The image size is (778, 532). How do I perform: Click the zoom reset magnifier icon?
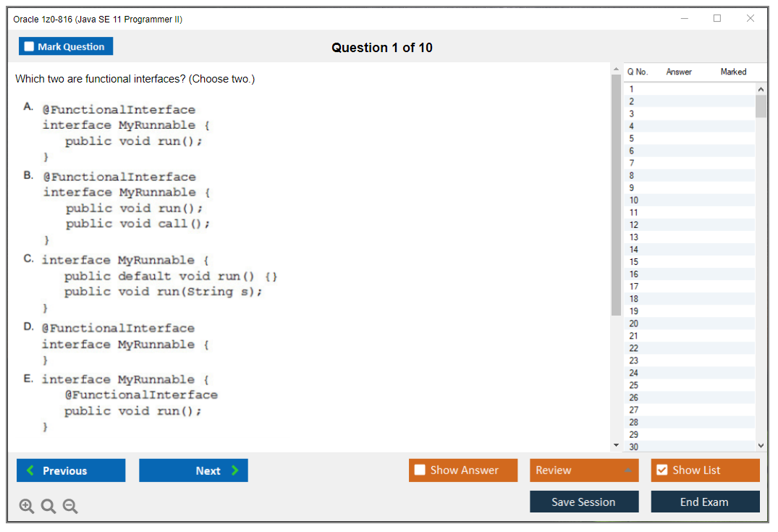48,507
